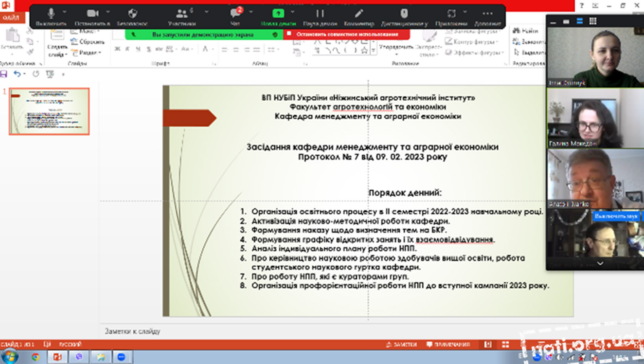The image size is (644, 364).
Task: Open audio options arrow beside microphone
Action: click(x=65, y=12)
